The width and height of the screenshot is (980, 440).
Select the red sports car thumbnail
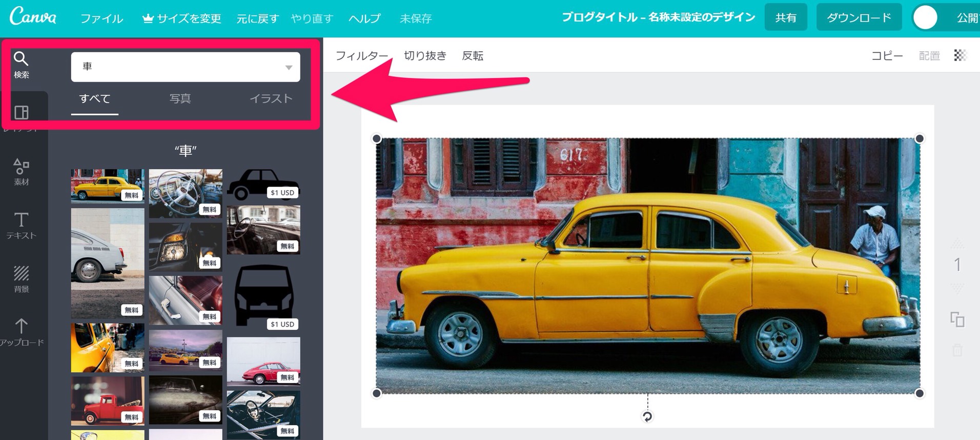[x=263, y=361]
